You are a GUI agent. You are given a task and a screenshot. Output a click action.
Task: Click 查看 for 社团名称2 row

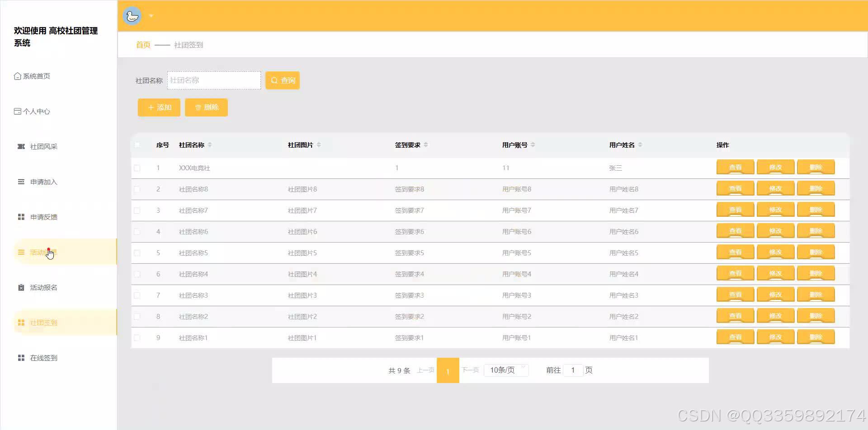pyautogui.click(x=735, y=316)
